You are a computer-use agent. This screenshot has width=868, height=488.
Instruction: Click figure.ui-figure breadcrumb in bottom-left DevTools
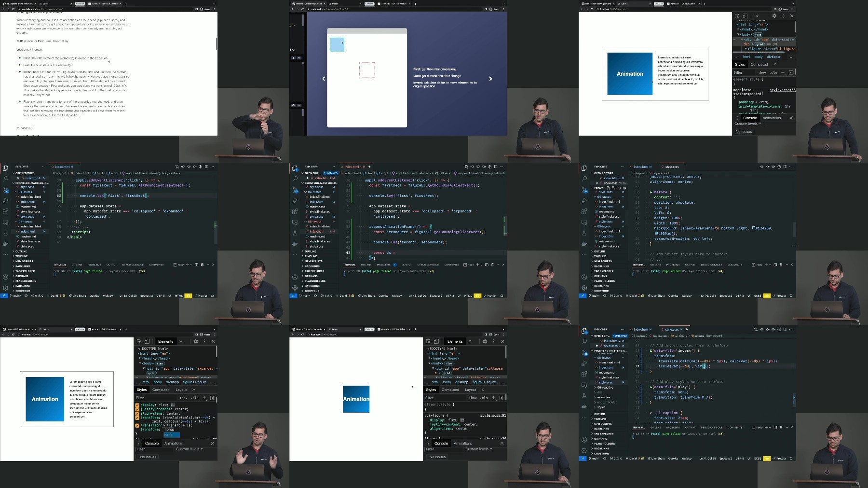(x=195, y=382)
